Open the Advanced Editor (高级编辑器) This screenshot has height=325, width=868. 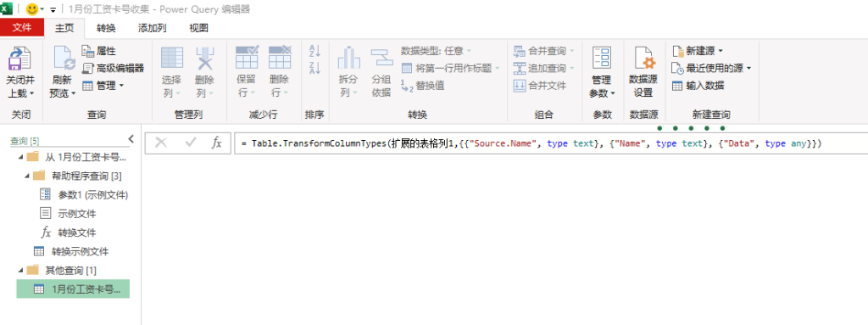point(113,68)
